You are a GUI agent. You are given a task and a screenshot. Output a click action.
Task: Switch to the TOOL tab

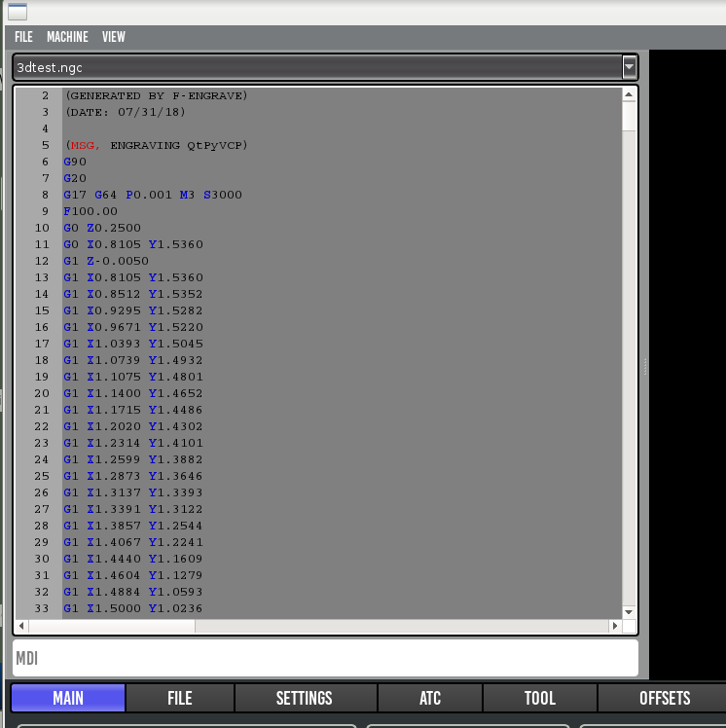(x=540, y=698)
